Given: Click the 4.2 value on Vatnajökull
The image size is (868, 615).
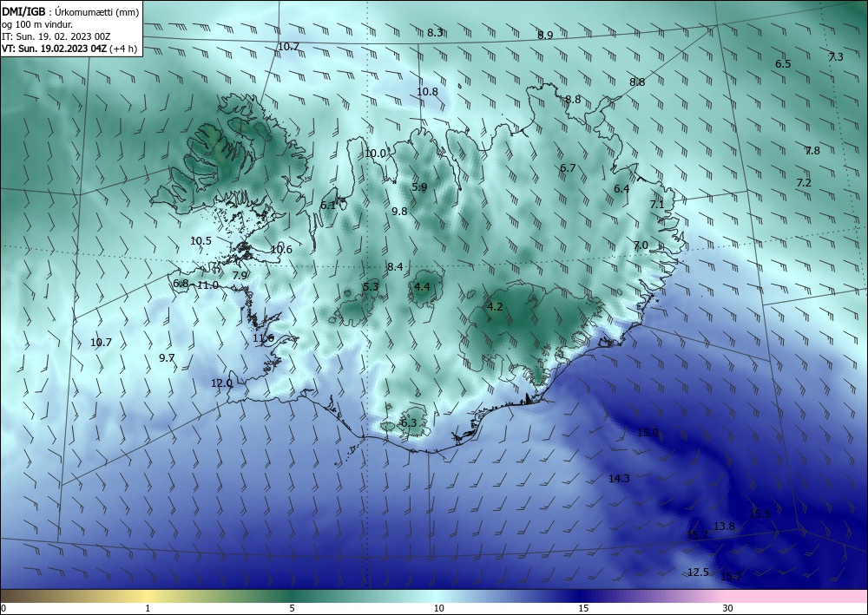Looking at the screenshot, I should pyautogui.click(x=495, y=307).
